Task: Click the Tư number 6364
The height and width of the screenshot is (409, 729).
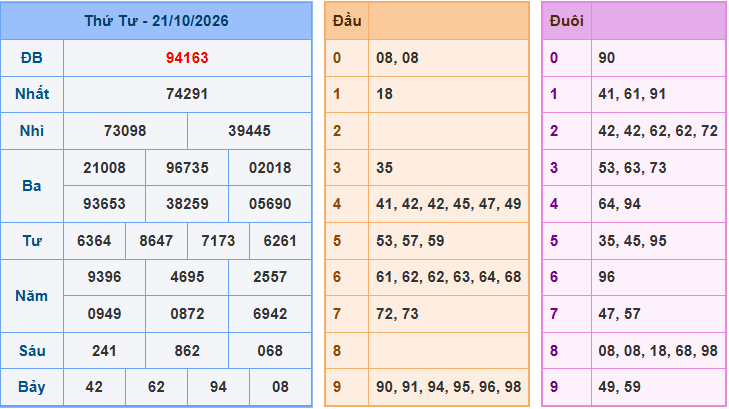Action: click(94, 241)
